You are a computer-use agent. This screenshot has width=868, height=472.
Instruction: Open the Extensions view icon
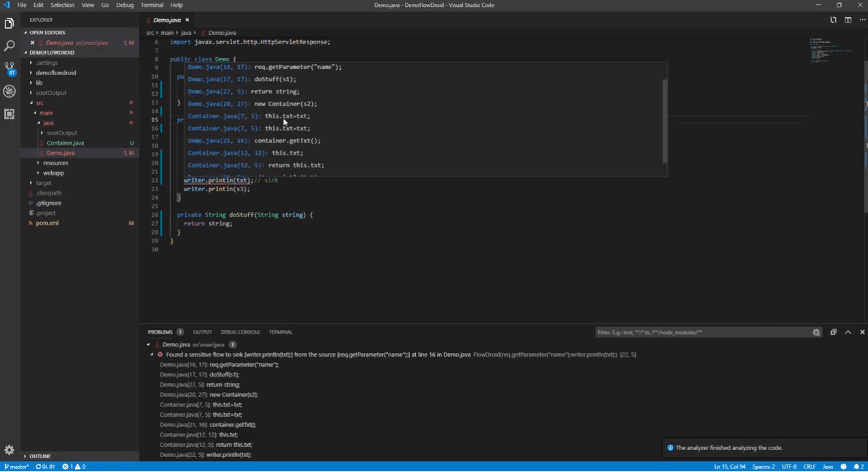pos(10,114)
